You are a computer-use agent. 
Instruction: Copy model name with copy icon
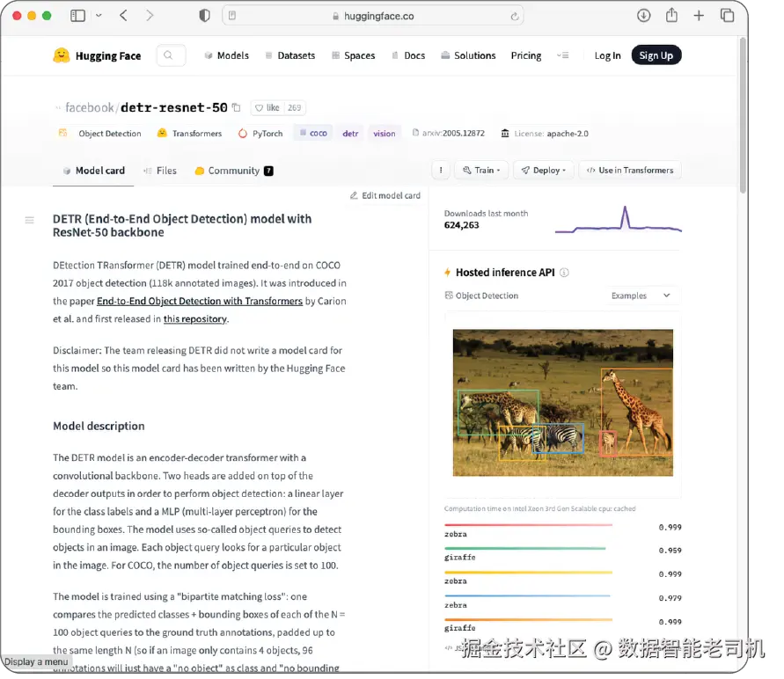pos(237,107)
